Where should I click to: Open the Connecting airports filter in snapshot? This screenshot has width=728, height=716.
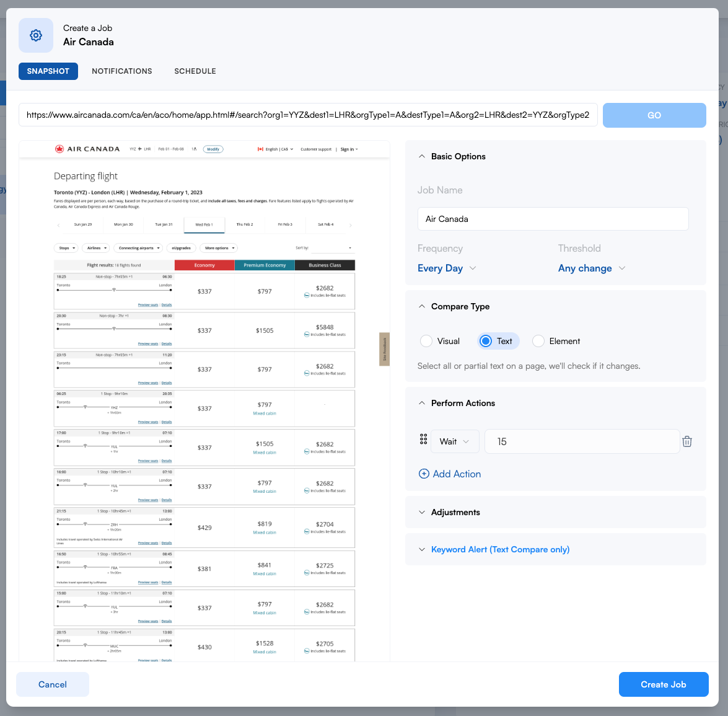(138, 248)
